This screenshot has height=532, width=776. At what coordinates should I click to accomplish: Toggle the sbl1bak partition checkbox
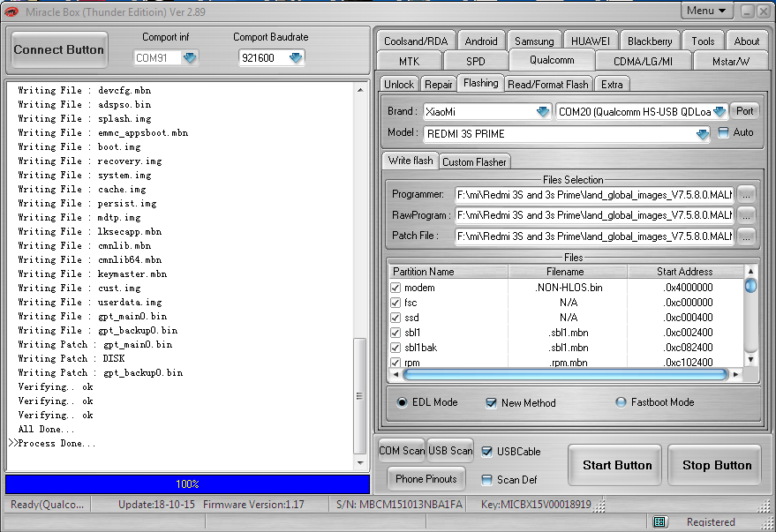[x=396, y=348]
